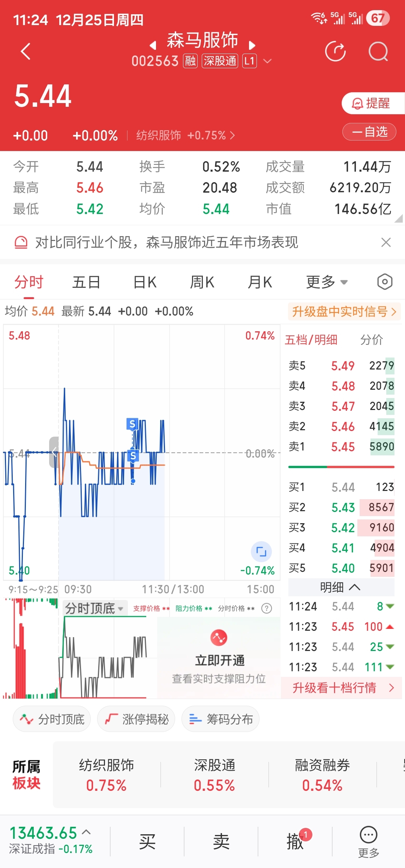Expand quote details corner triangle

coord(399,218)
